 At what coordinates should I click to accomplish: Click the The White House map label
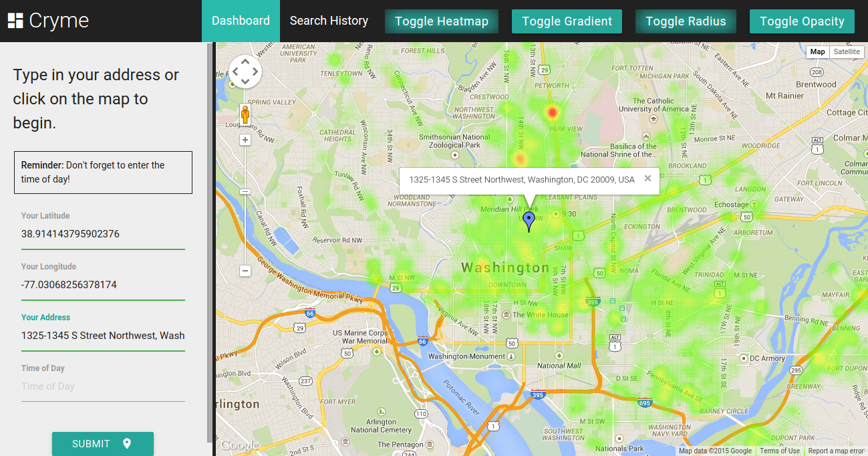[x=540, y=315]
